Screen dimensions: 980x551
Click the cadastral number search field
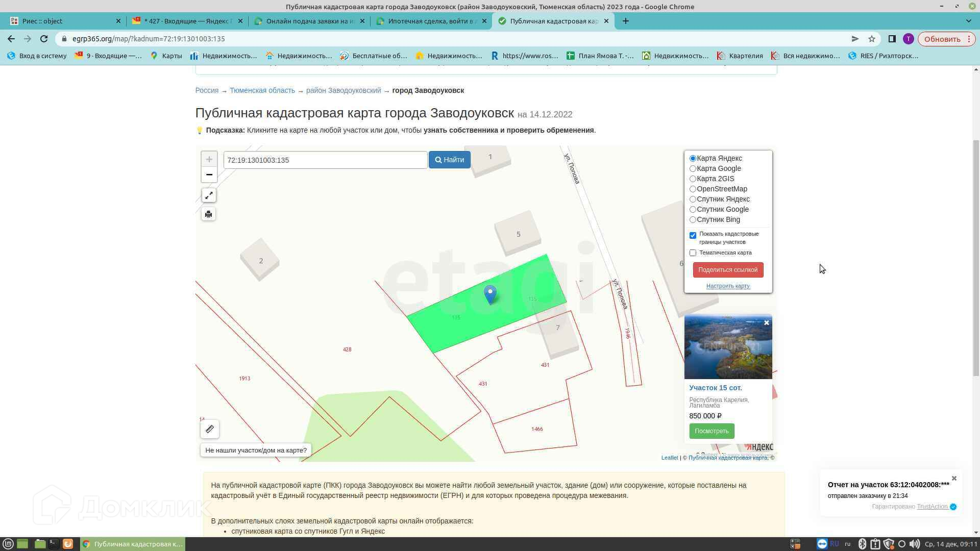[325, 160]
